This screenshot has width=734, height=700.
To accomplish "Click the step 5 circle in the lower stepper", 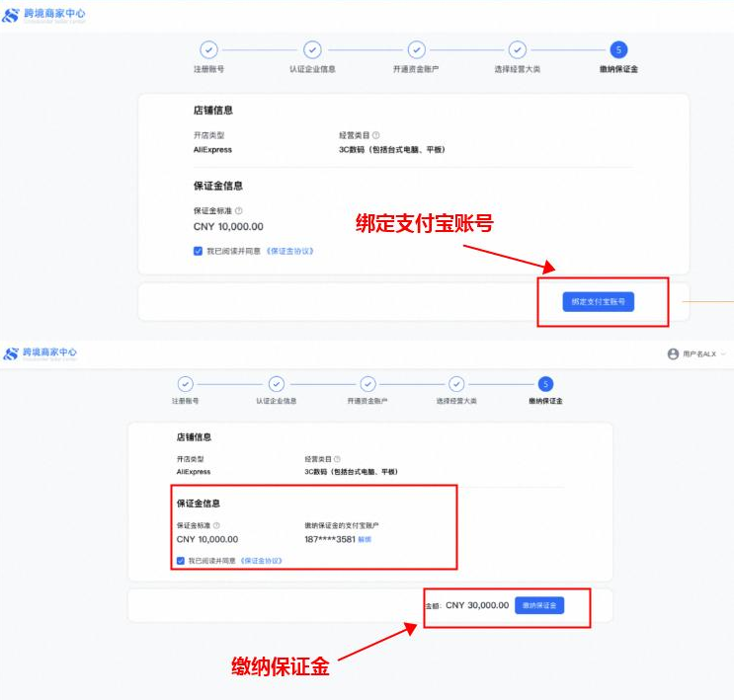I will [x=545, y=384].
